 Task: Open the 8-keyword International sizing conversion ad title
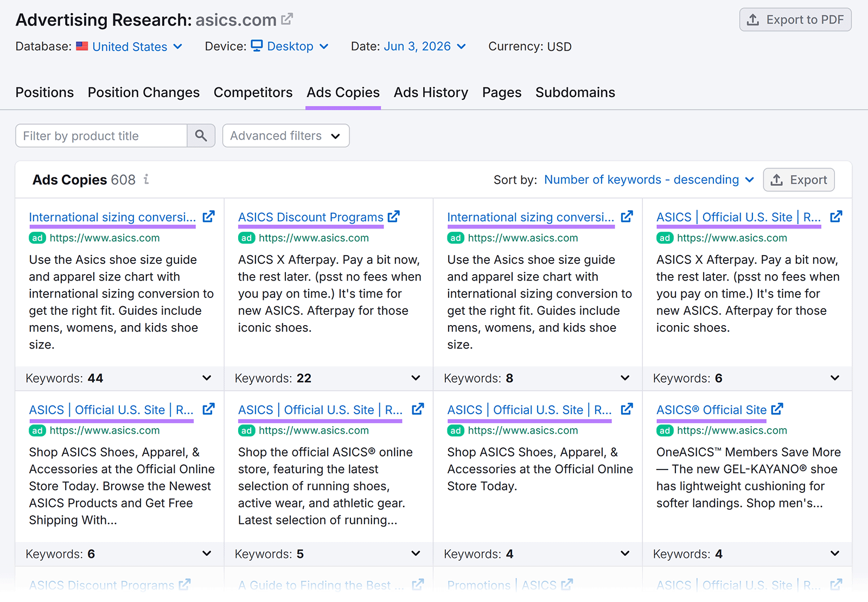(x=531, y=217)
